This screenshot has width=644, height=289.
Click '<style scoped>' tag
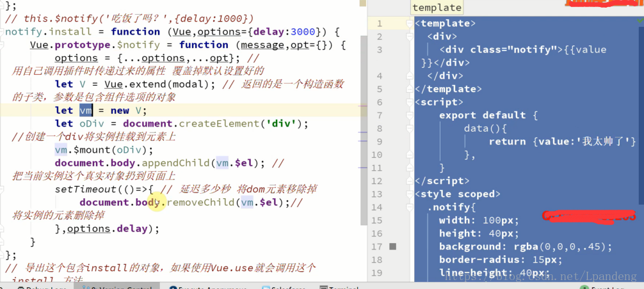click(x=458, y=194)
